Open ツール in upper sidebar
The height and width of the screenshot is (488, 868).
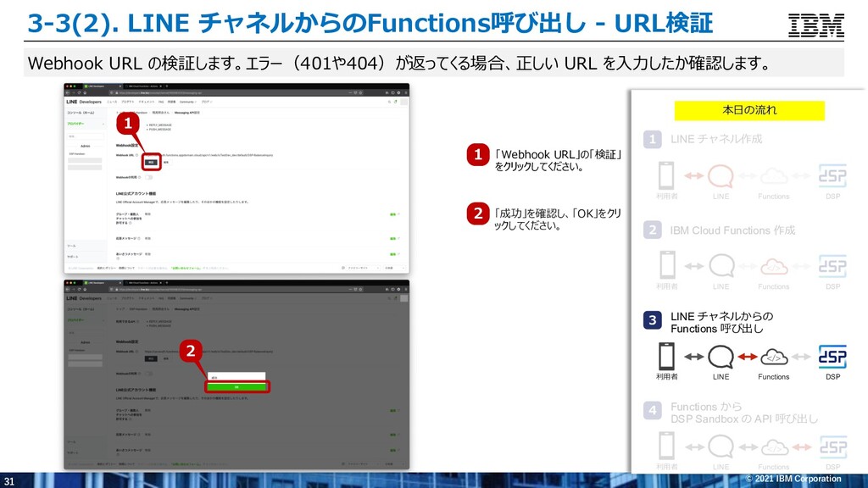point(71,246)
